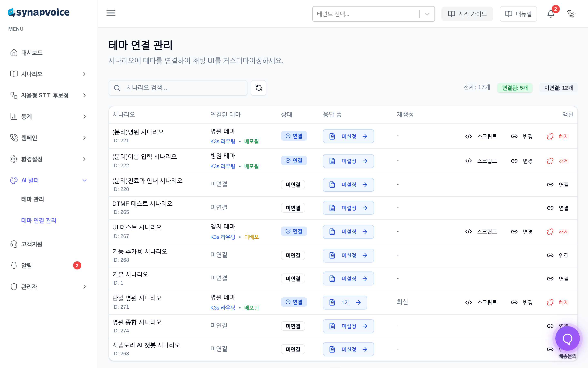
Task: Expand the 관리자 sidebar menu
Action: click(49, 286)
